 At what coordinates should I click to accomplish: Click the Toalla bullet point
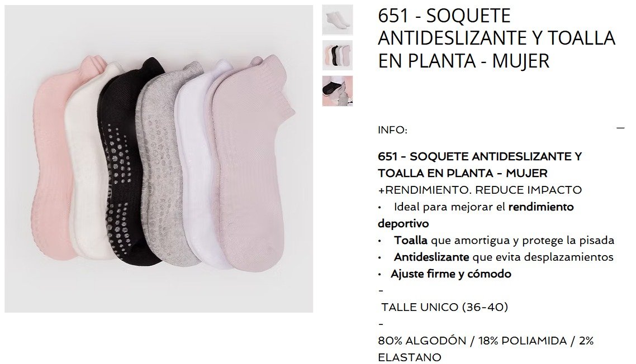tap(496, 241)
